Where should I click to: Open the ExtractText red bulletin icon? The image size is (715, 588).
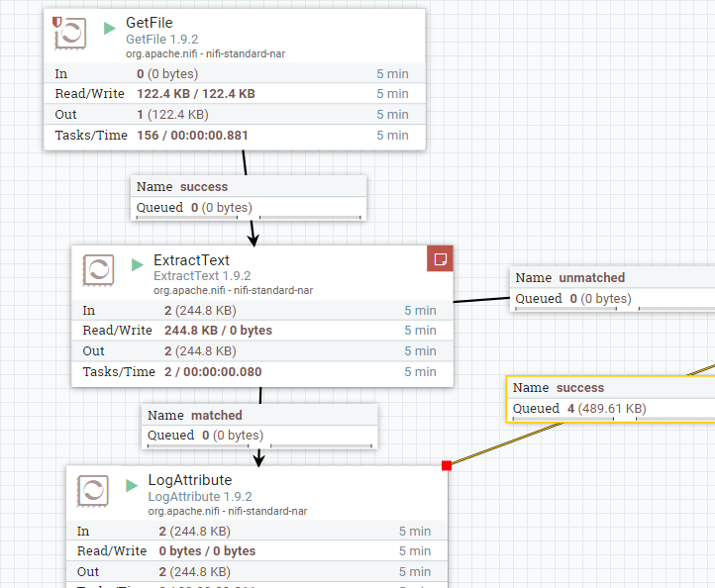click(x=440, y=259)
